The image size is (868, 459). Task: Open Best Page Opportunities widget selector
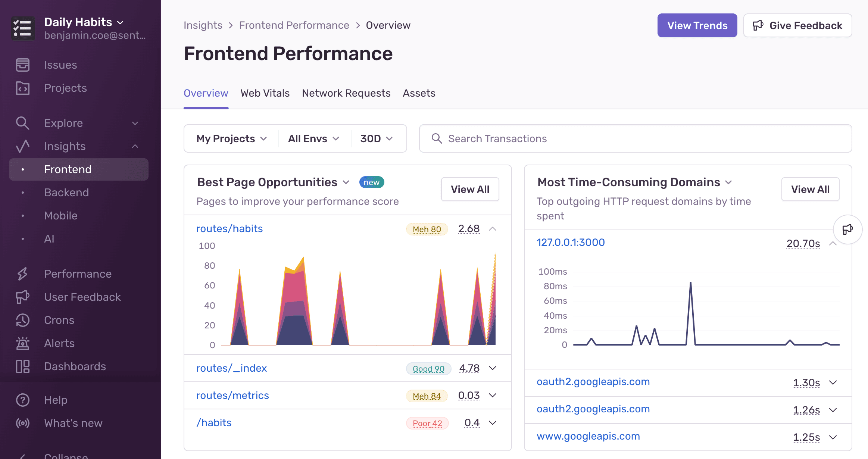pyautogui.click(x=346, y=182)
